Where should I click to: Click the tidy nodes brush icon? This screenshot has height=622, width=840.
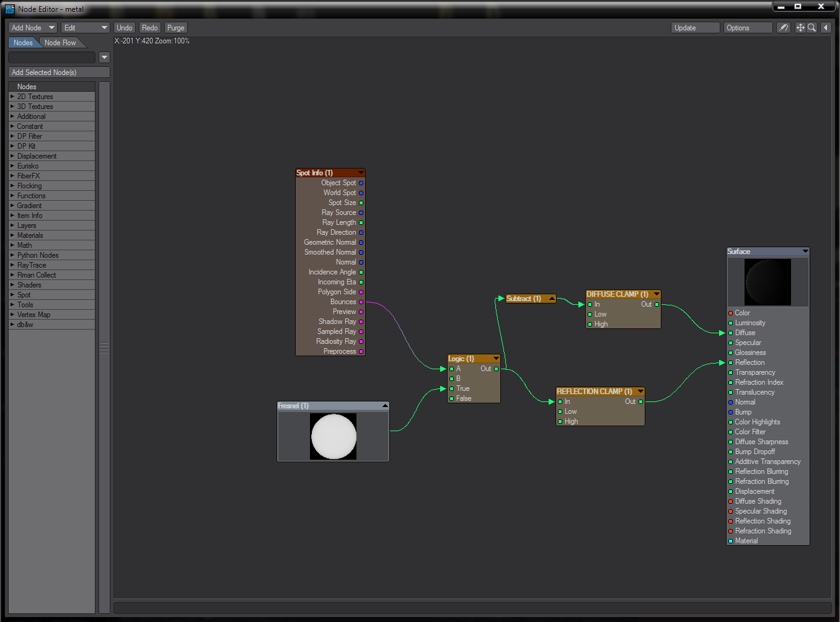tap(784, 28)
